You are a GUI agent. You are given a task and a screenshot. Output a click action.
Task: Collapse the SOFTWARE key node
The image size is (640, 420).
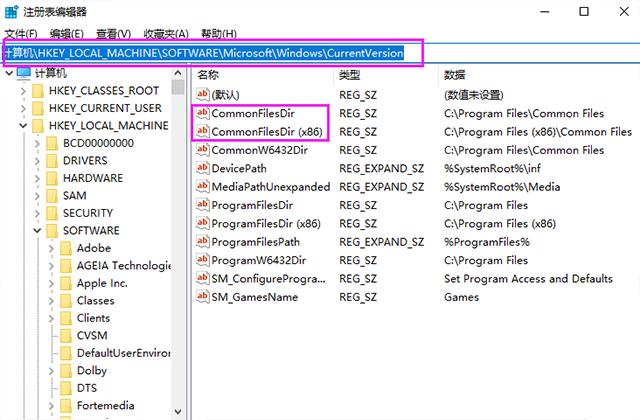(x=37, y=230)
